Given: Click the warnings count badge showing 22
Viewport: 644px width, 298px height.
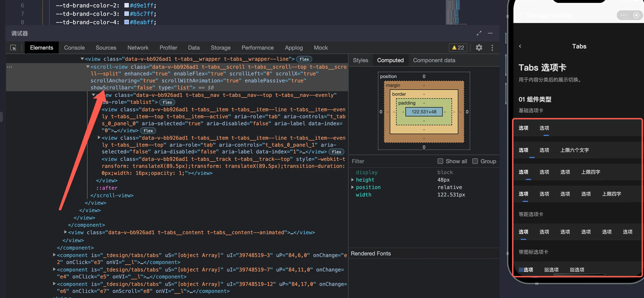Looking at the screenshot, I should click(458, 48).
